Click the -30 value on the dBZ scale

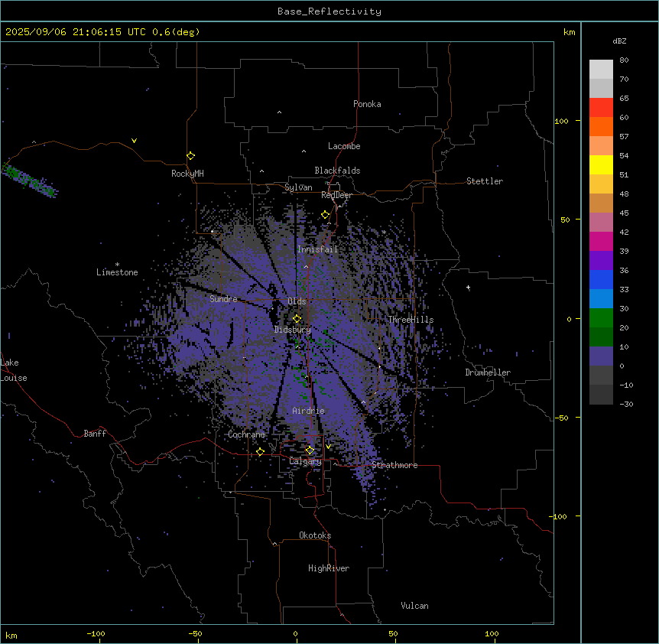coord(626,404)
